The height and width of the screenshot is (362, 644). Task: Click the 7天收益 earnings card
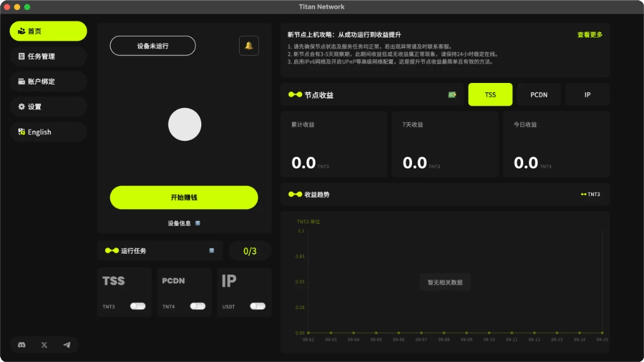[x=445, y=145]
